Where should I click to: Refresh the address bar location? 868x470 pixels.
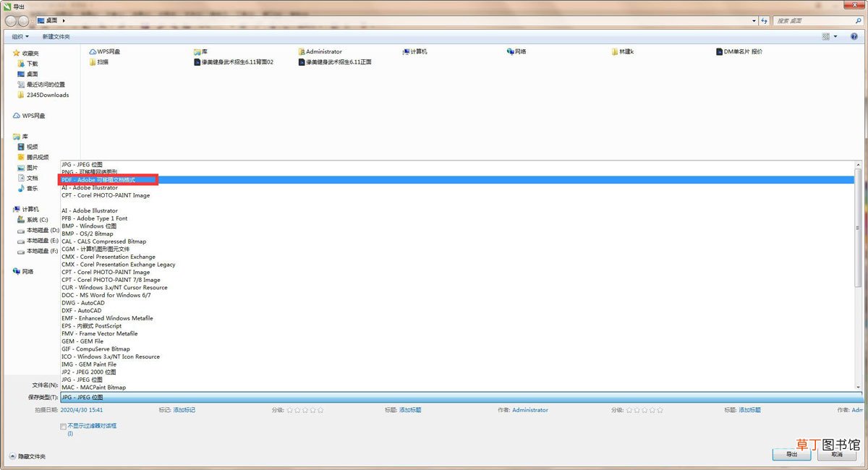(765, 21)
